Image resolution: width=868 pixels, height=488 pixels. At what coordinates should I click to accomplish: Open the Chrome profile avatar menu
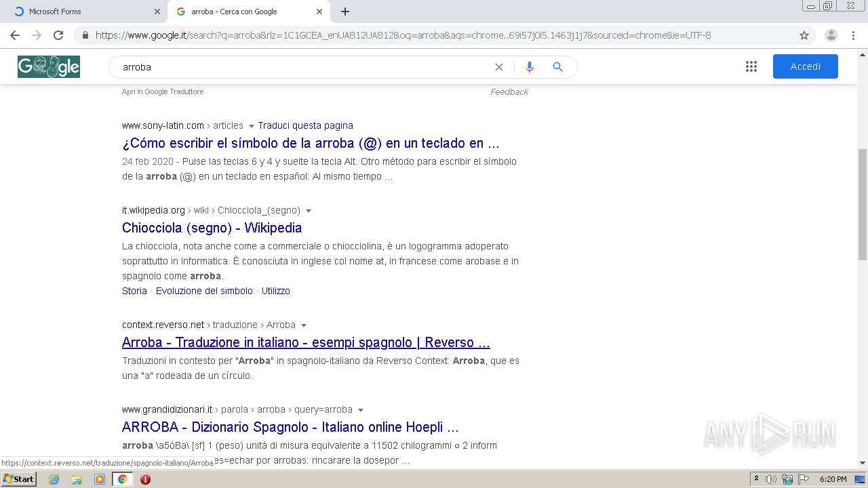831,35
